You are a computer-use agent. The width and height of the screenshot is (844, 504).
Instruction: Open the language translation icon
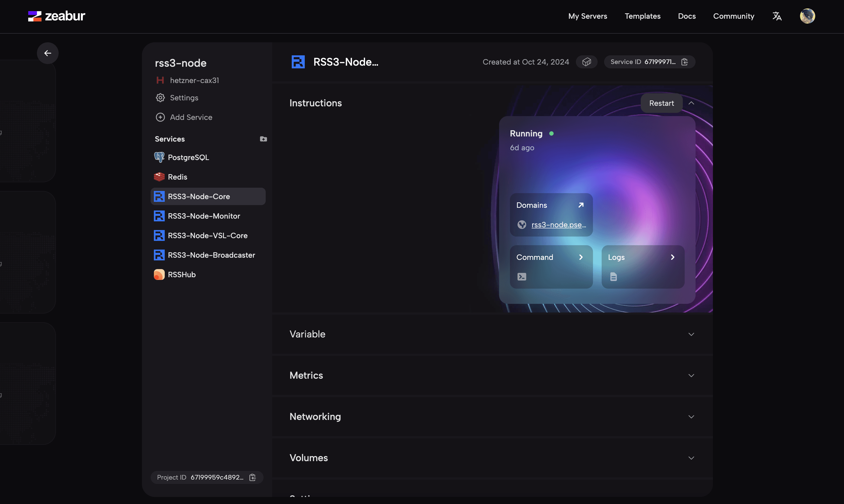pyautogui.click(x=777, y=16)
